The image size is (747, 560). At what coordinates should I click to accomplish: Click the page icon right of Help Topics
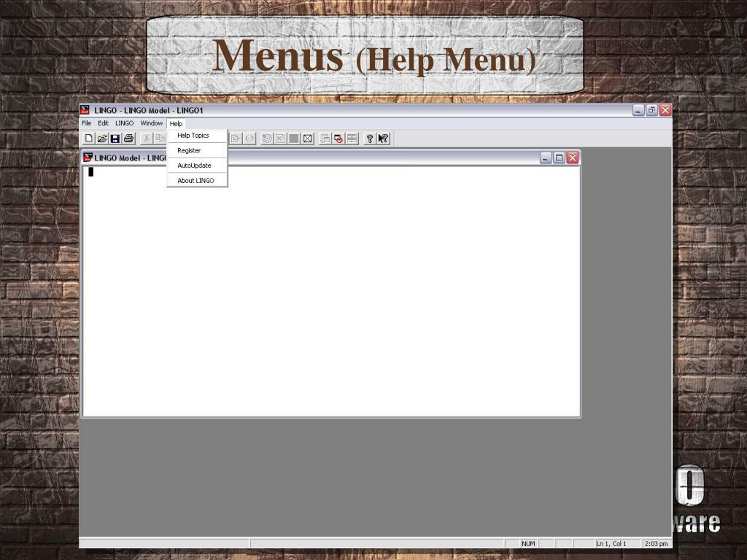tap(236, 139)
